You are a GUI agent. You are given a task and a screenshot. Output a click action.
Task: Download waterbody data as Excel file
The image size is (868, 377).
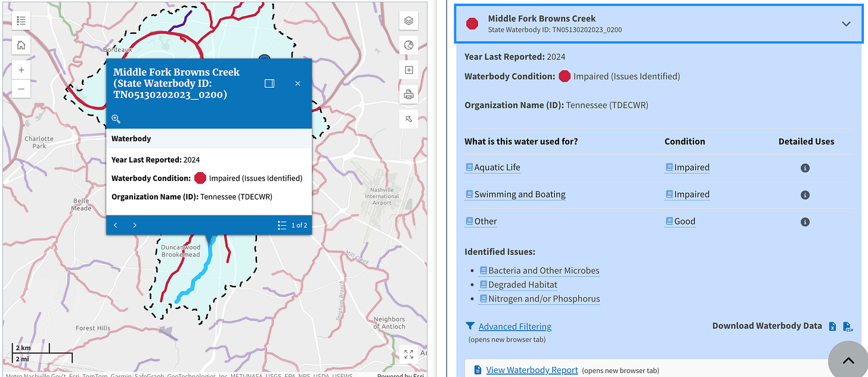[x=833, y=326]
